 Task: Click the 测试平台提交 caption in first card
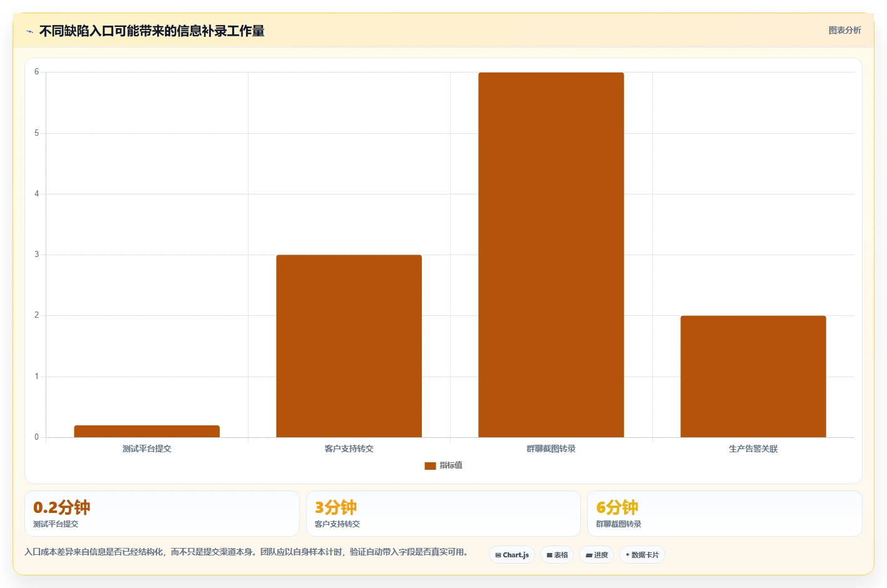point(56,524)
